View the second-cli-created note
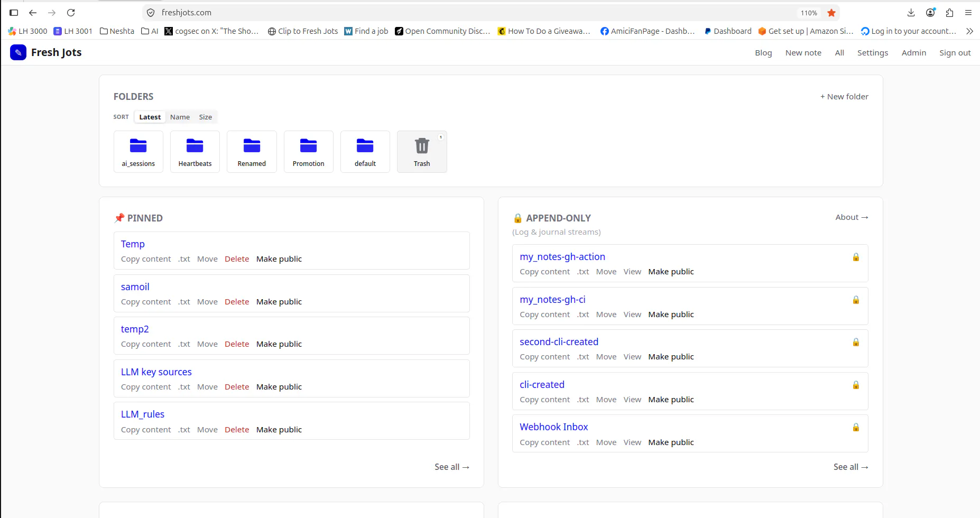Screen dimensions: 980x518 click(632, 357)
